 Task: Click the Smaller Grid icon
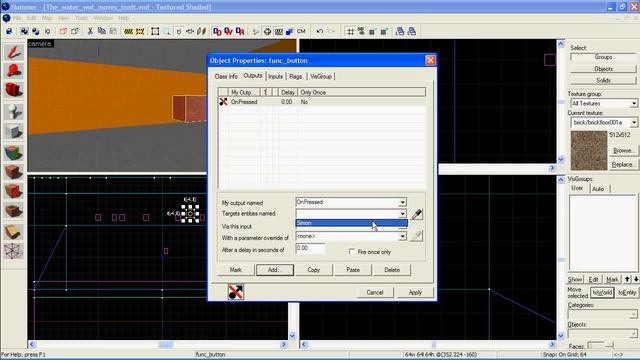(372, 31)
